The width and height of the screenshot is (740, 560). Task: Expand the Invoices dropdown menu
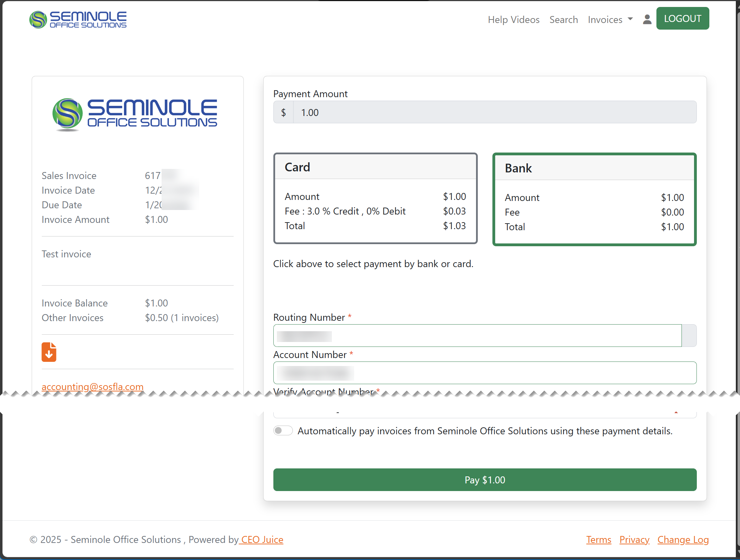coord(610,20)
